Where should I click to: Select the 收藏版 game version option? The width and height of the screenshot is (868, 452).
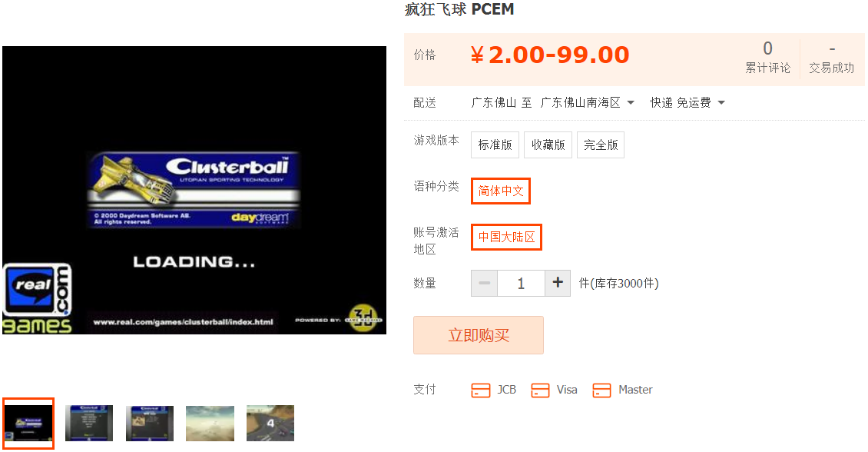pos(548,145)
